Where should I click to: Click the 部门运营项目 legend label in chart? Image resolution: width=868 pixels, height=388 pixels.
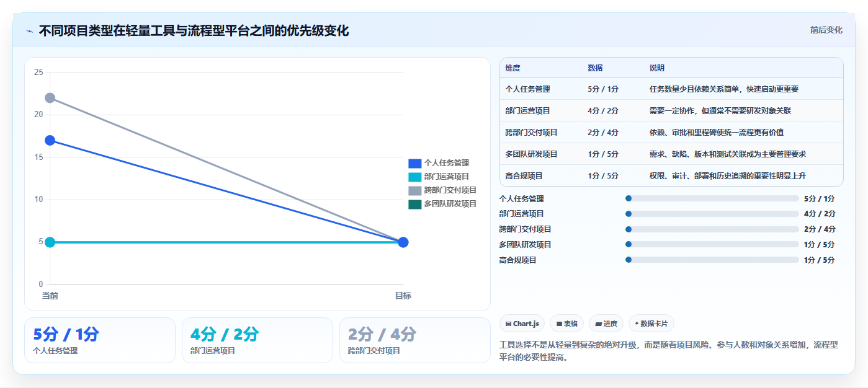click(x=447, y=177)
